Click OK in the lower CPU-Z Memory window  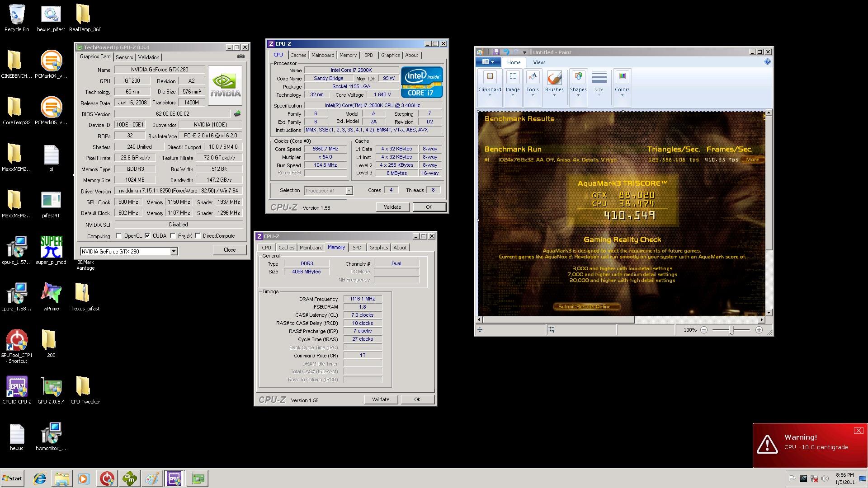pos(417,399)
